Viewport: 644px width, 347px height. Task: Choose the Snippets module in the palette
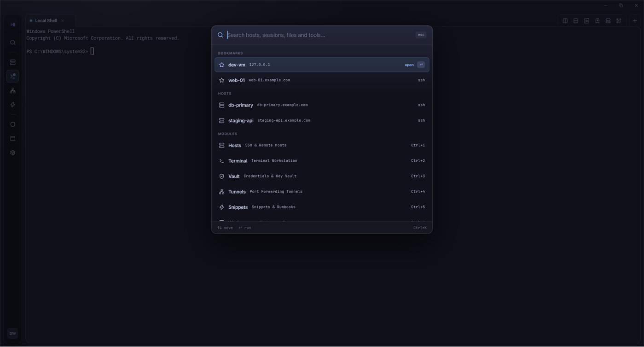(x=322, y=207)
